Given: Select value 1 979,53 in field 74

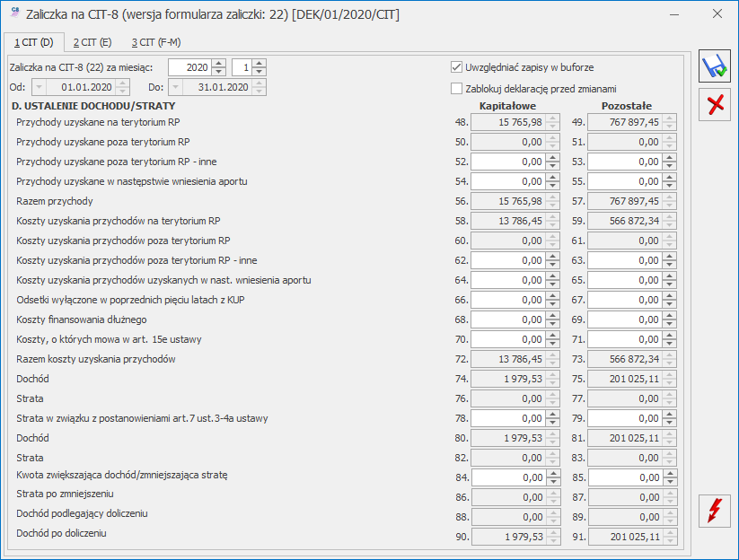Looking at the screenshot, I should tap(523, 379).
